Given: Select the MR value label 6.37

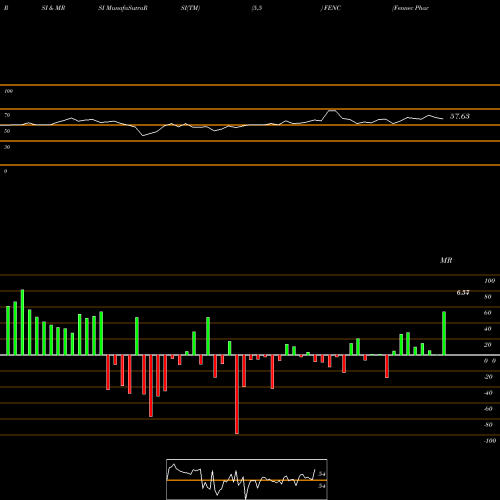Looking at the screenshot, I should point(463,292).
